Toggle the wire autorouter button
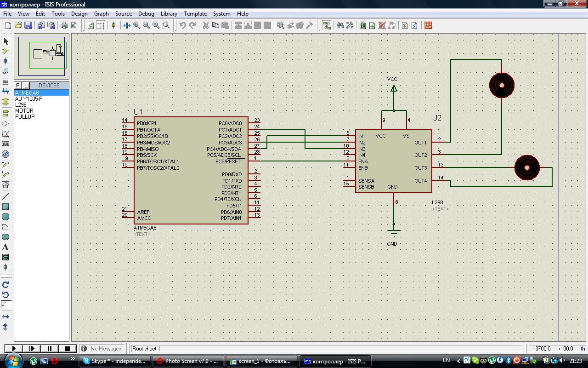Screen dimensions: 588x368 coord(327,26)
